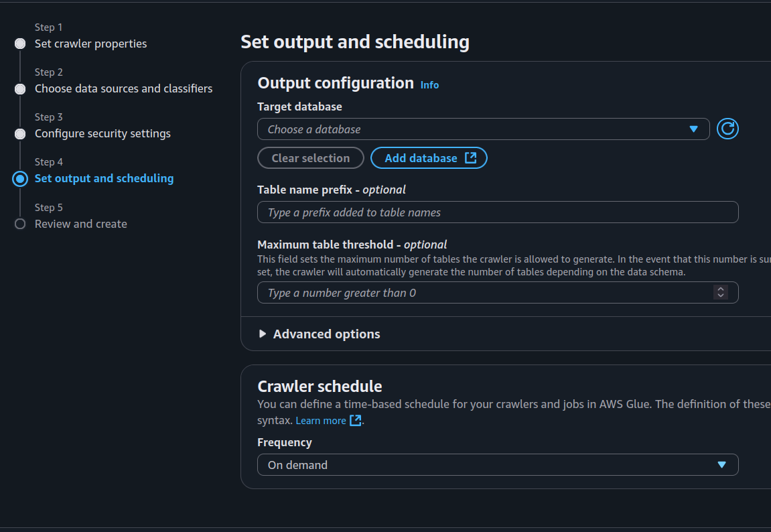The height and width of the screenshot is (532, 771).
Task: Click the Add database button
Action: pos(428,158)
